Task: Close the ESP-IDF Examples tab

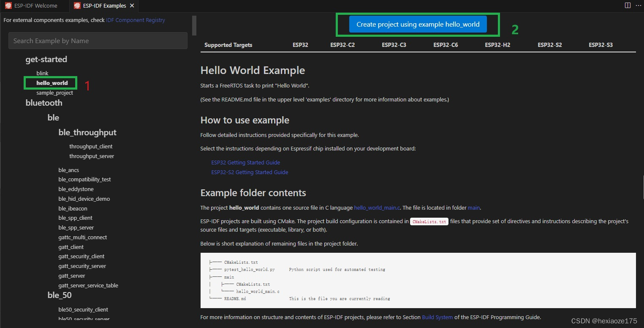Action: tap(132, 6)
